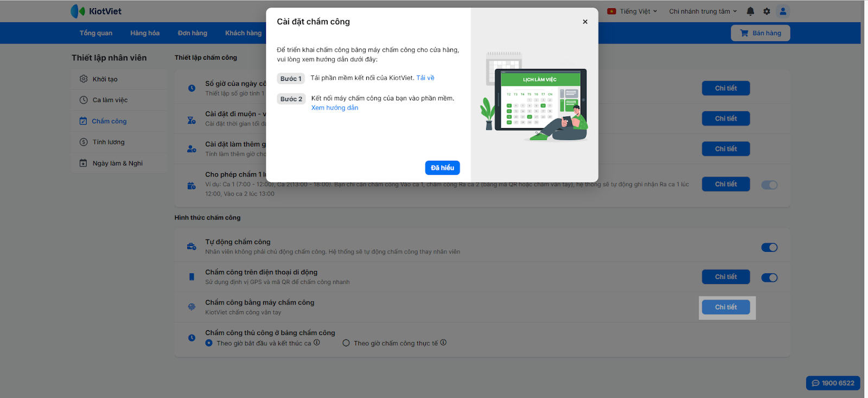
Task: Click the Cài đặt chấm công dialog title
Action: point(314,22)
